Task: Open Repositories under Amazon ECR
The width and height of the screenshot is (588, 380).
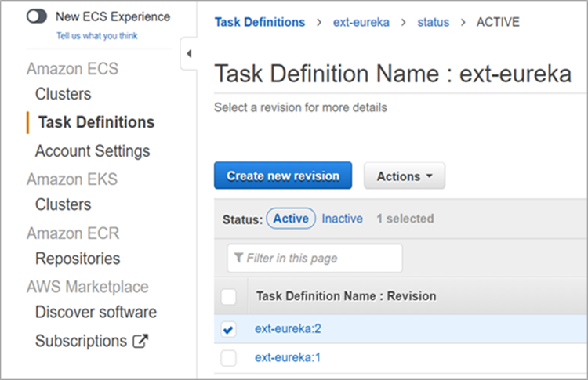Action: (78, 259)
